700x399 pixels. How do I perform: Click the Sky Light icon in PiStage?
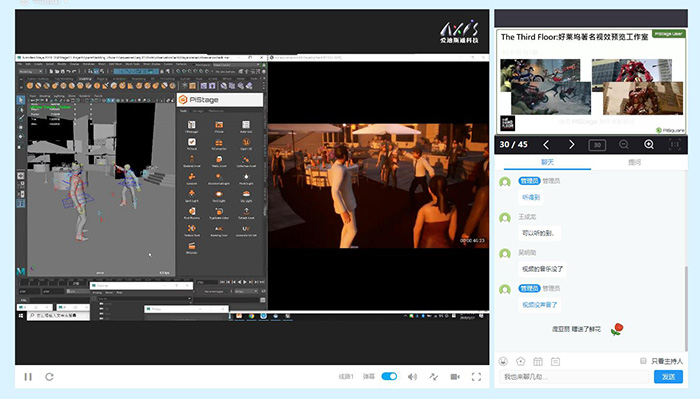[x=246, y=195]
